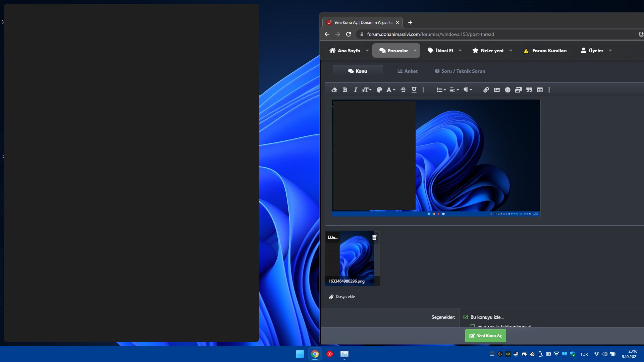Click the browser address bar URL
This screenshot has height=362, width=644.
pyautogui.click(x=430, y=34)
